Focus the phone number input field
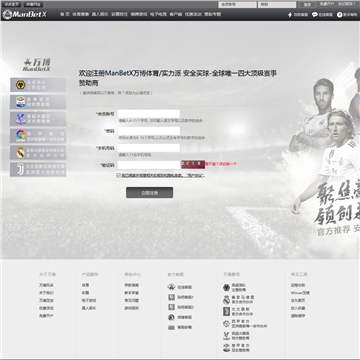Screen dimensions: 360x360 pos(149,148)
